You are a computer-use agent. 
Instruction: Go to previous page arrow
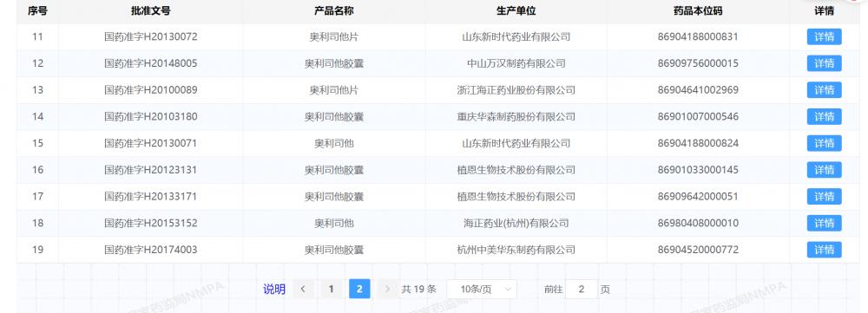303,289
